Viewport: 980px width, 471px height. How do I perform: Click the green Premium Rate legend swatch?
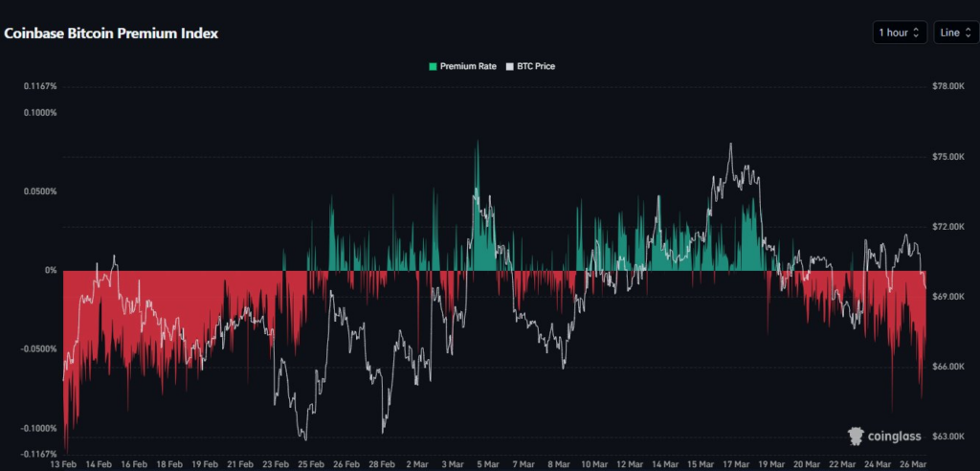click(x=433, y=67)
